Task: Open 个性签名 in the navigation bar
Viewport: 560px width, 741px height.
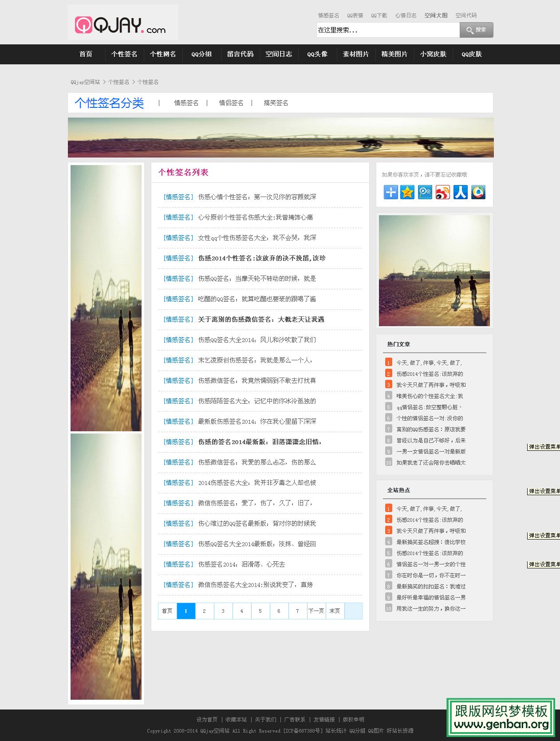Action: tap(124, 54)
